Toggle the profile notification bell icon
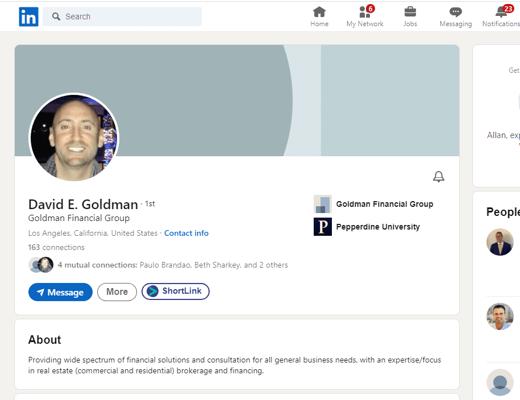This screenshot has width=520, height=400. tap(438, 176)
